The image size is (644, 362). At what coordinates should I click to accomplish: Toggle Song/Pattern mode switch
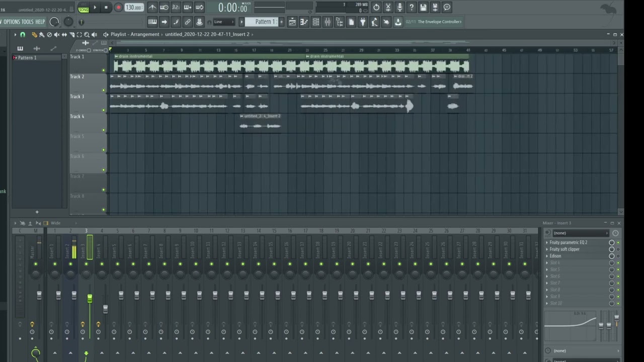coord(83,8)
